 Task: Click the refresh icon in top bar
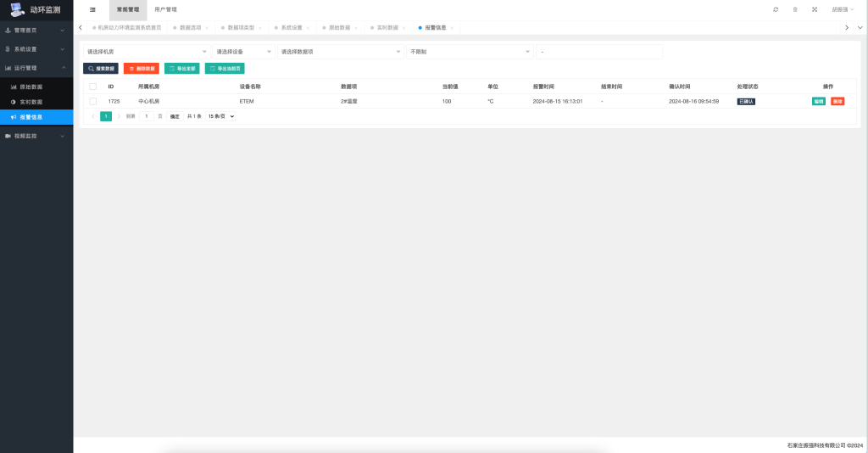coord(776,9)
